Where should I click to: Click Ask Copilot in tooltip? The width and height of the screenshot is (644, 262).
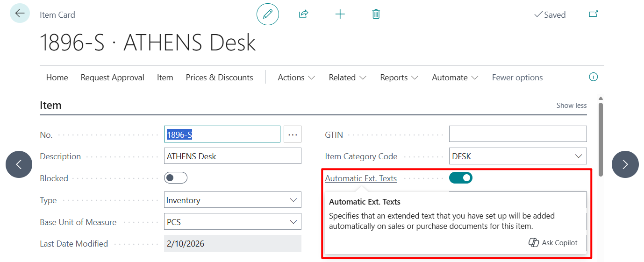[x=553, y=243]
